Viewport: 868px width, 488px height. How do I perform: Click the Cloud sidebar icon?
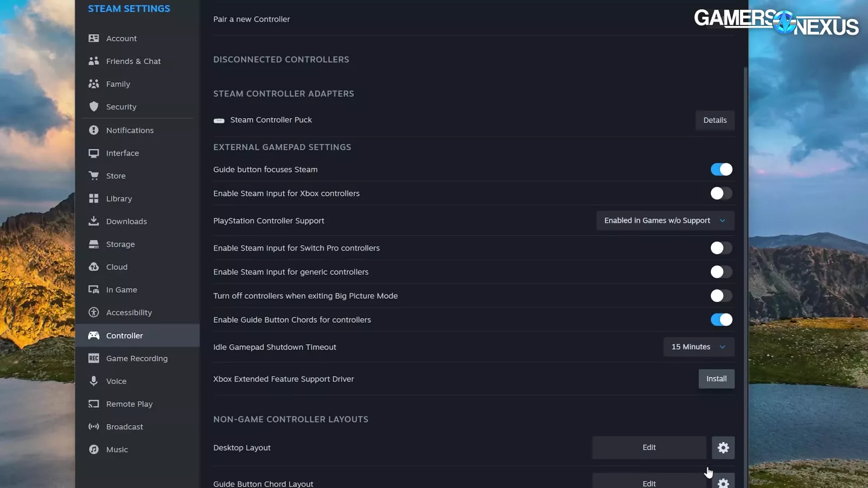94,267
